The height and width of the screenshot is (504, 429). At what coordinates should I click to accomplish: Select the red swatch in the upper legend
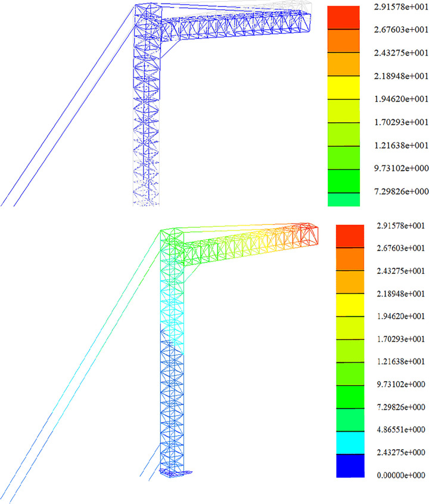click(343, 17)
